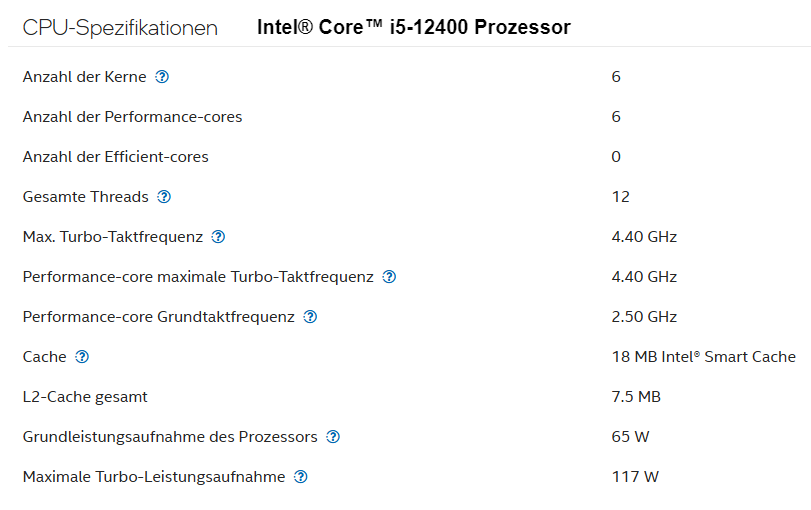The width and height of the screenshot is (811, 510).
Task: Click help icon next to Anzahl der Kerne
Action: pyautogui.click(x=162, y=77)
